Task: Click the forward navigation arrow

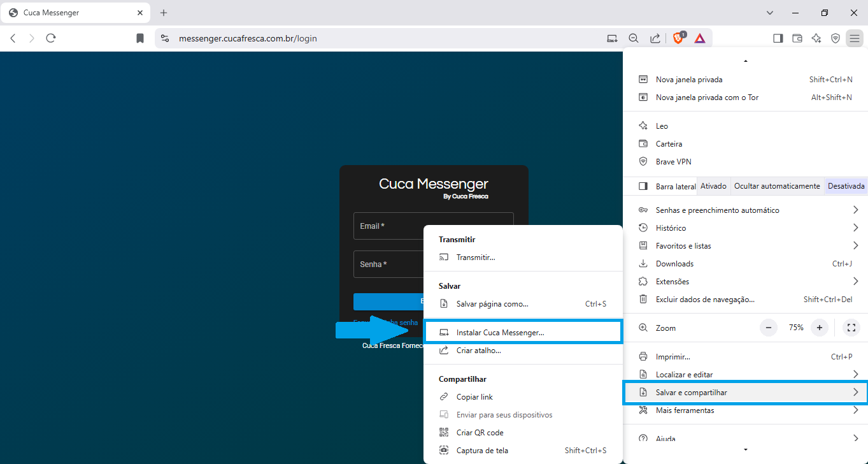Action: click(32, 38)
